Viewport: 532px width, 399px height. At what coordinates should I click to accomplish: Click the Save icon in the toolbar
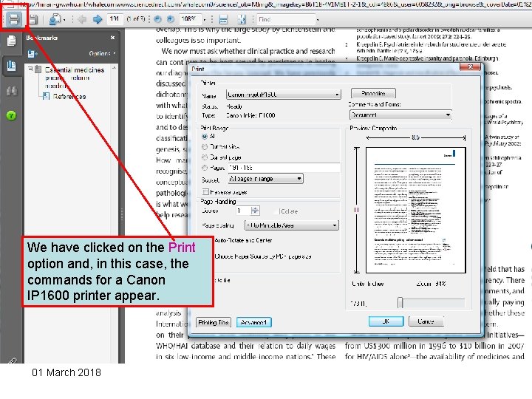pyautogui.click(x=33, y=19)
